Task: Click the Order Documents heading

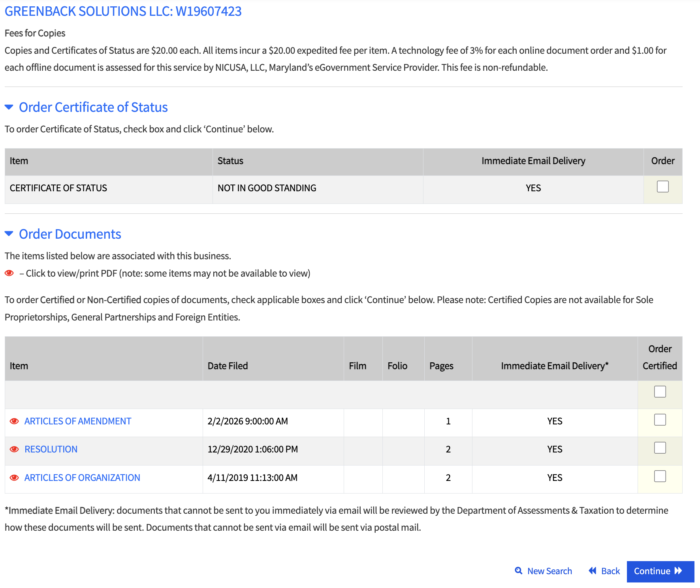Action: coord(70,234)
